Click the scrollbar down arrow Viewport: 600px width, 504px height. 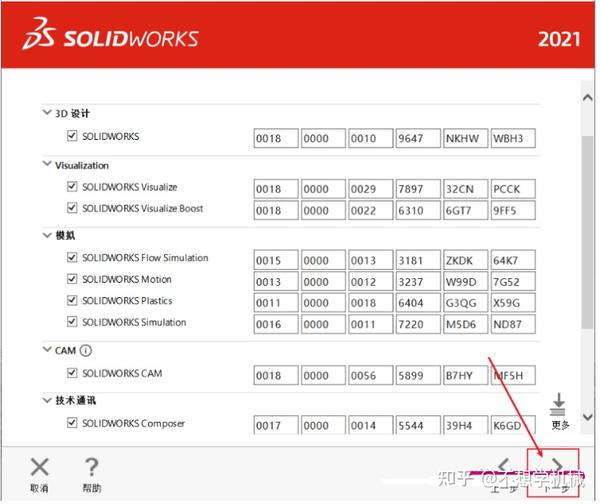click(588, 417)
